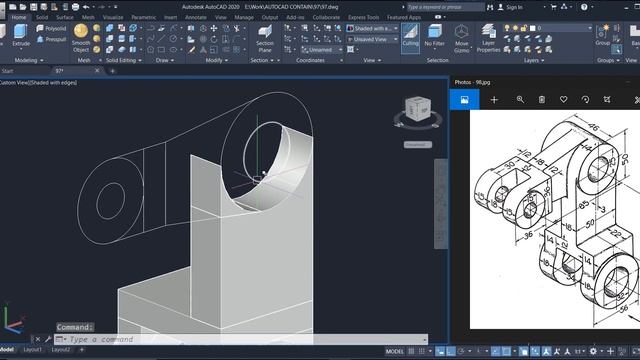Click the Undo arrow icon

(86, 7)
